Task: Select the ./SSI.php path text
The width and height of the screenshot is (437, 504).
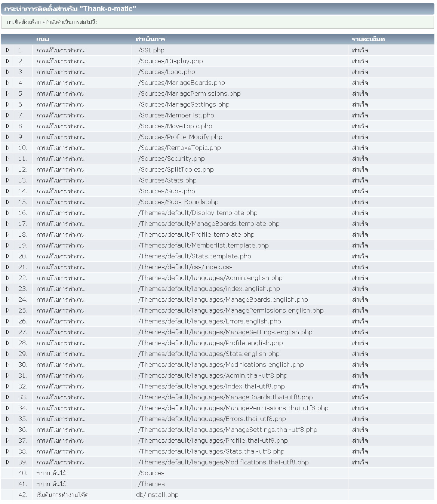Action: click(x=150, y=50)
